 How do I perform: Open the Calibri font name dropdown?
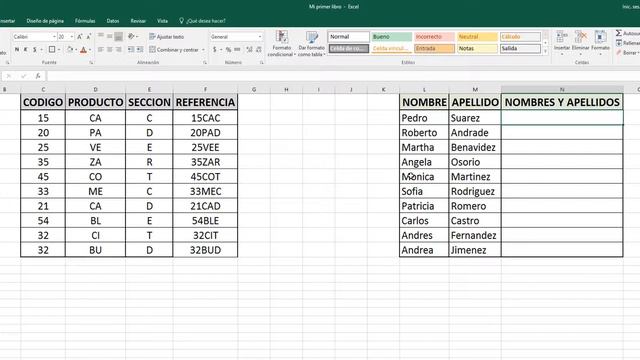(x=54, y=37)
